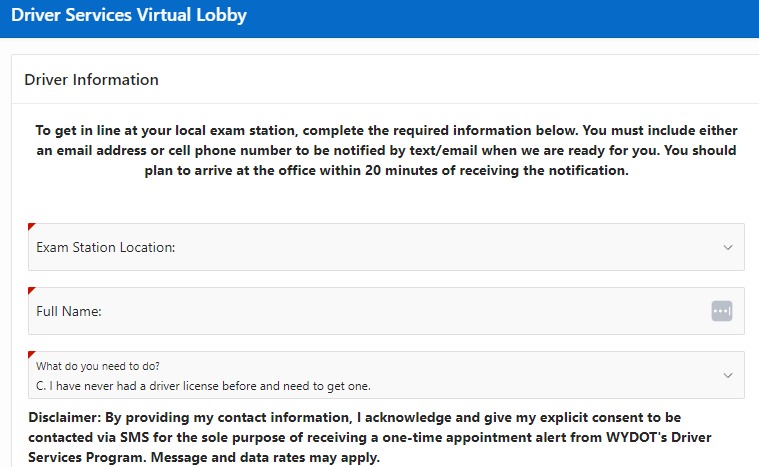Click the 'an email address or cell phone' line
759x467 pixels.
(386, 150)
